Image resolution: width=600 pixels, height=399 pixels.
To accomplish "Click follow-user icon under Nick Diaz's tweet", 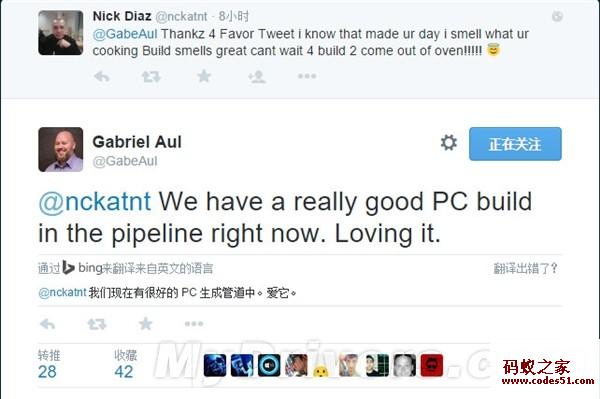I will point(257,77).
